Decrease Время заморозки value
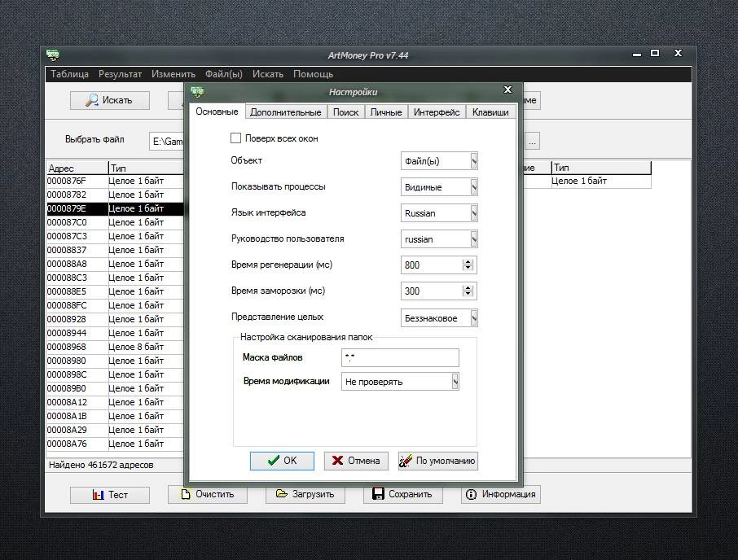This screenshot has height=560, width=738. 468,294
